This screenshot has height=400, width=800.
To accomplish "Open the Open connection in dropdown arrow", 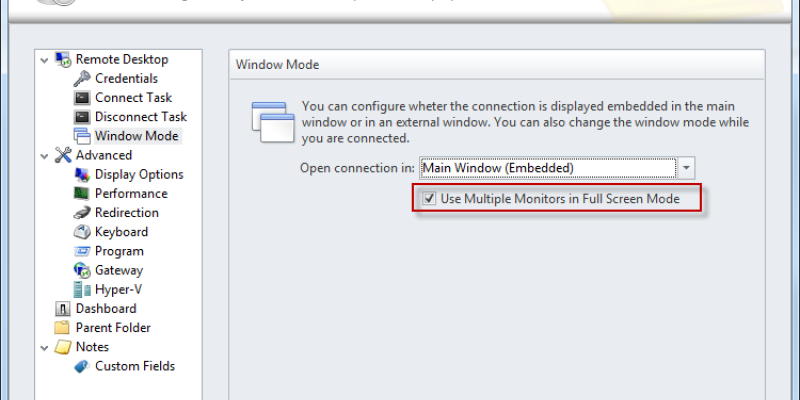I will click(x=686, y=168).
